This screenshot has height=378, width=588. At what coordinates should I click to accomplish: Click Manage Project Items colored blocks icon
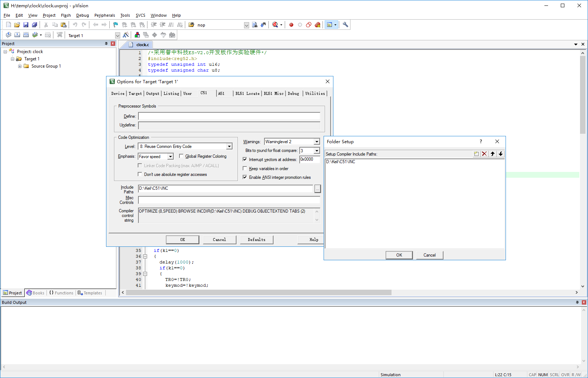click(137, 35)
